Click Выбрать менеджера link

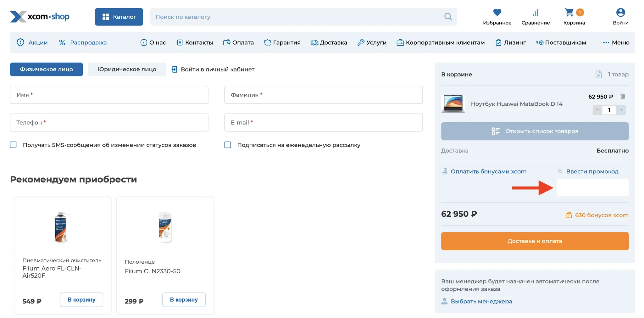(477, 301)
